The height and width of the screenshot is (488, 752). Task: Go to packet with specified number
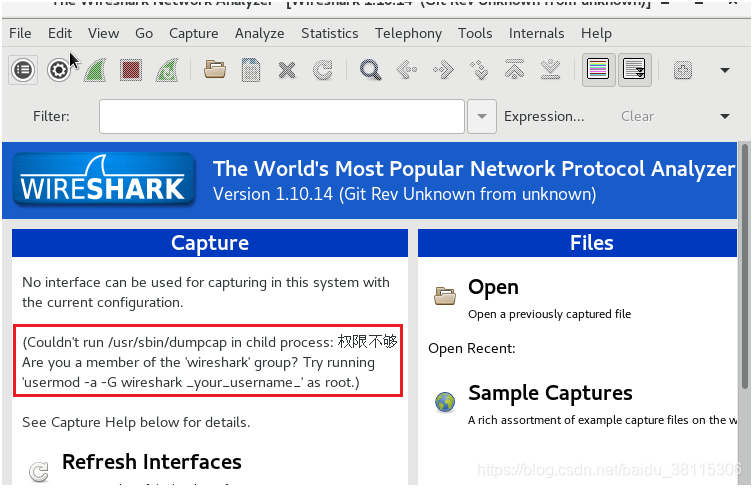point(479,70)
